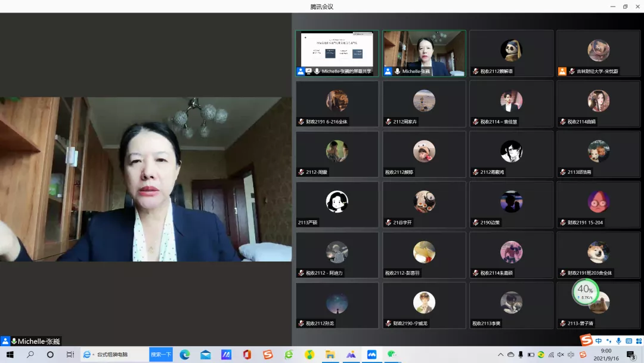Viewport: 644px width, 363px height.
Task: Click the 9:00 clock in taskbar
Action: (606, 355)
